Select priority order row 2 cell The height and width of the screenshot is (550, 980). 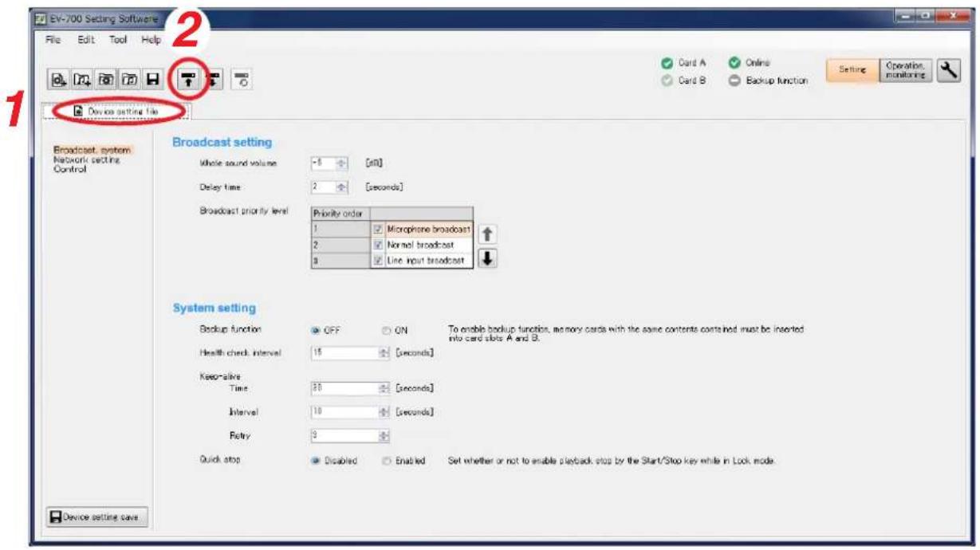pyautogui.click(x=340, y=246)
